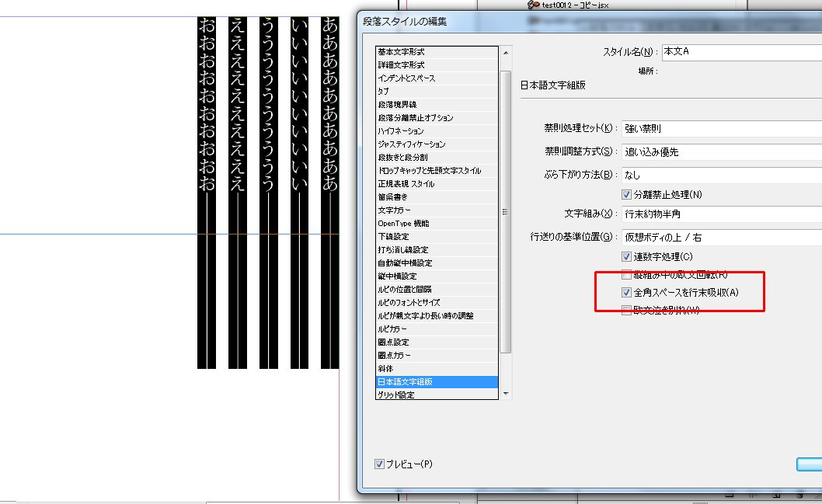The image size is (822, 504).
Task: Click the blue dialog button at bottom right
Action: click(x=810, y=464)
